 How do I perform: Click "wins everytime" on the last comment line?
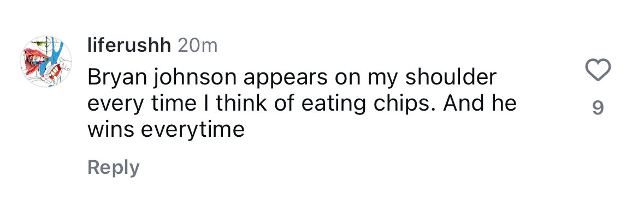(x=166, y=130)
